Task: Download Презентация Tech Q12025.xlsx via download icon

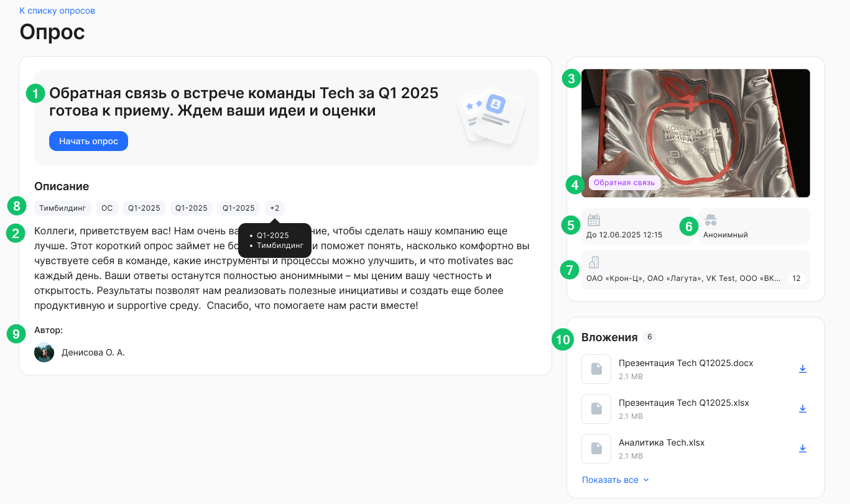Action: pyautogui.click(x=803, y=408)
